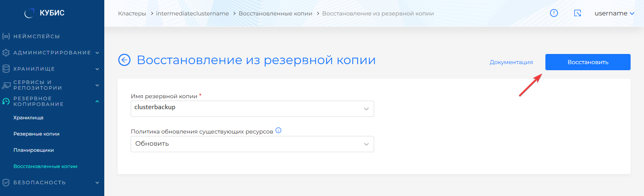
Task: Click the Администрирование gear icon
Action: click(6, 53)
